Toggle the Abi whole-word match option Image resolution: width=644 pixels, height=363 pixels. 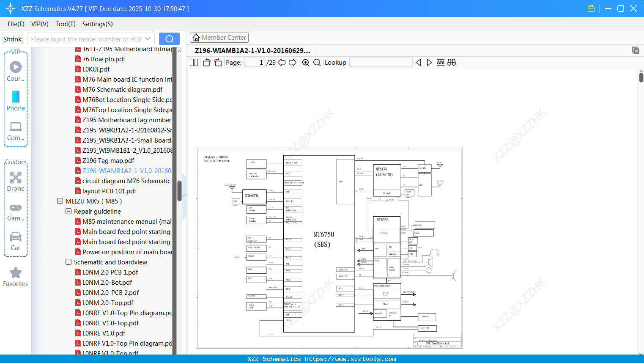[440, 63]
